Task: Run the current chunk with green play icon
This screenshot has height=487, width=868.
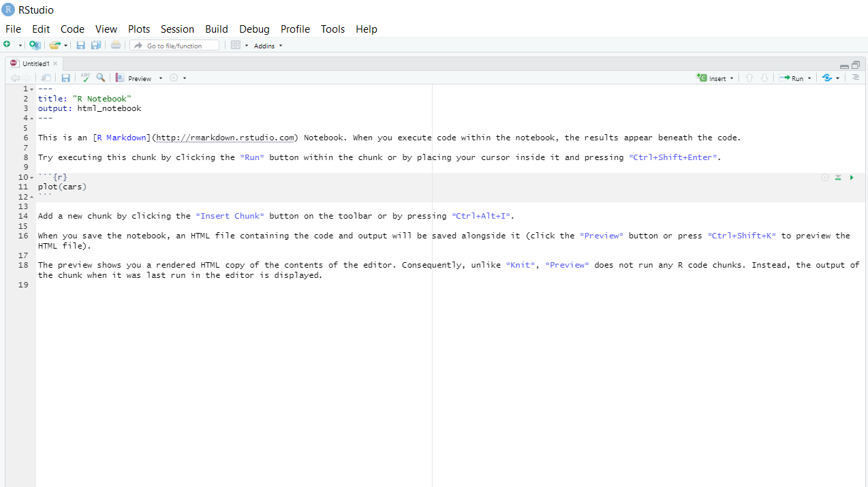Action: (x=852, y=178)
